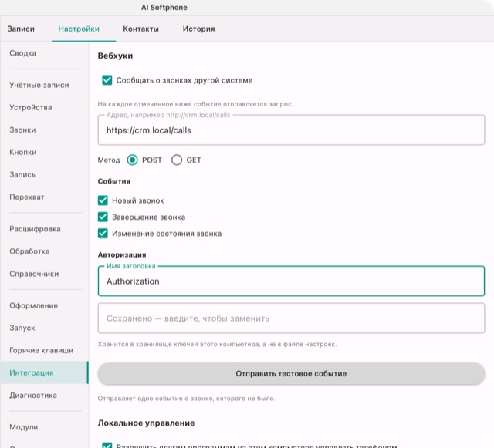Select Интеграция in the sidebar
Viewport: 494px width, 448px height.
click(x=44, y=372)
